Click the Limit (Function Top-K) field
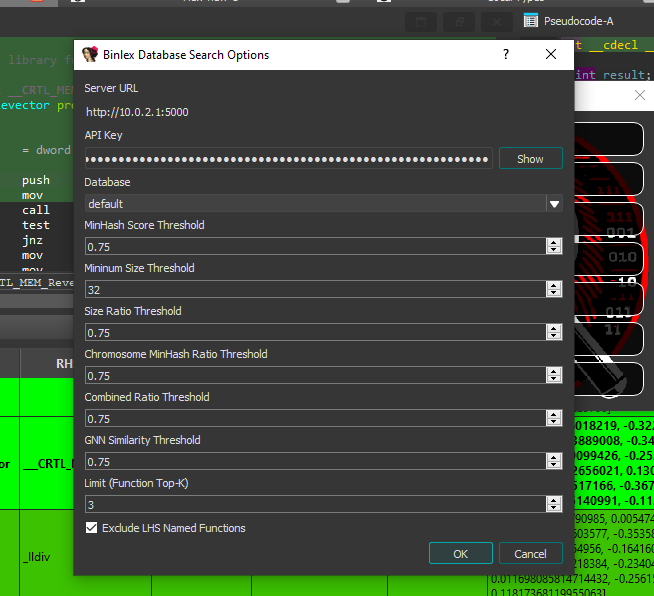The height and width of the screenshot is (596, 654). (x=315, y=505)
